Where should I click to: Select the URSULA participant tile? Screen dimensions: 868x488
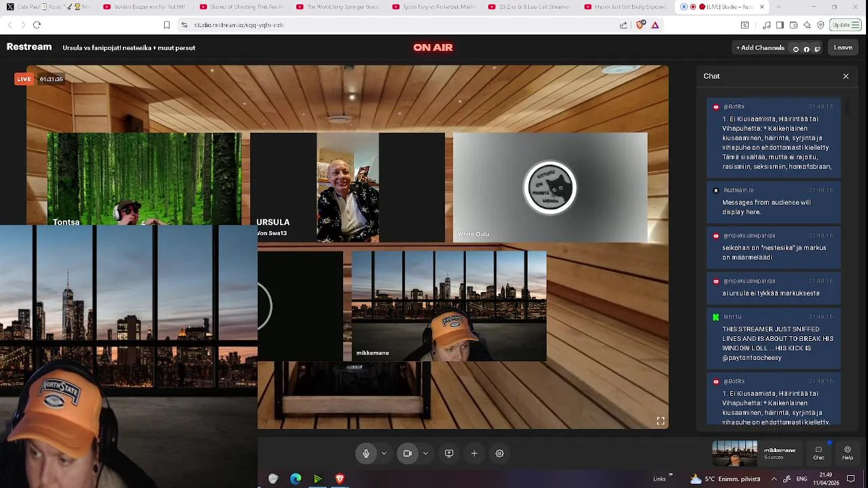pos(347,187)
